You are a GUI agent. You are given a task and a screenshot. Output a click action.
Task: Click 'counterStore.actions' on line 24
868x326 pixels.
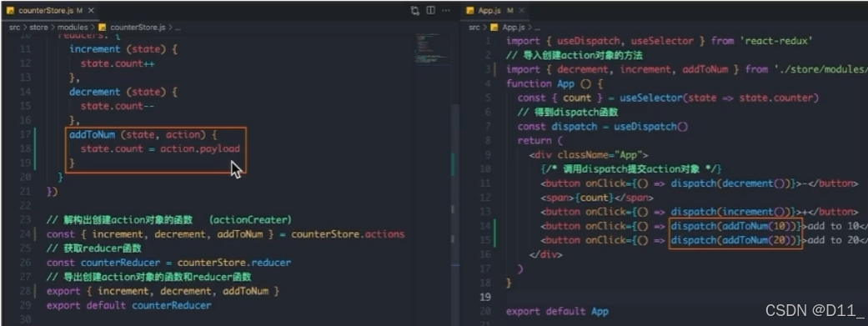(x=348, y=234)
